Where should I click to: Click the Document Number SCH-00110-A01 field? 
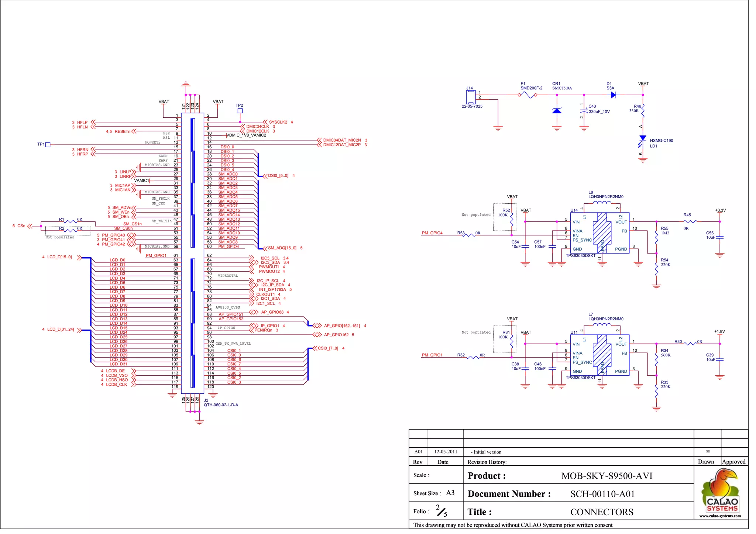point(602,494)
